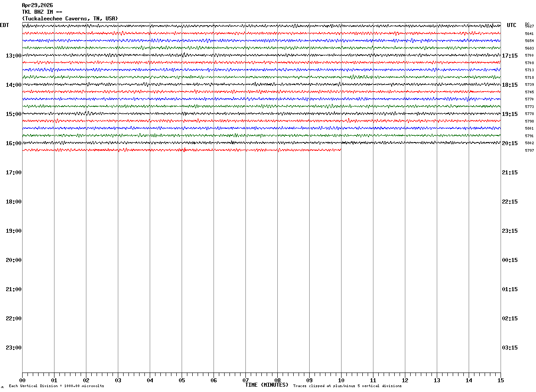Click the EDT time zone header
This screenshot has height=392, width=536.
pos(4,25)
